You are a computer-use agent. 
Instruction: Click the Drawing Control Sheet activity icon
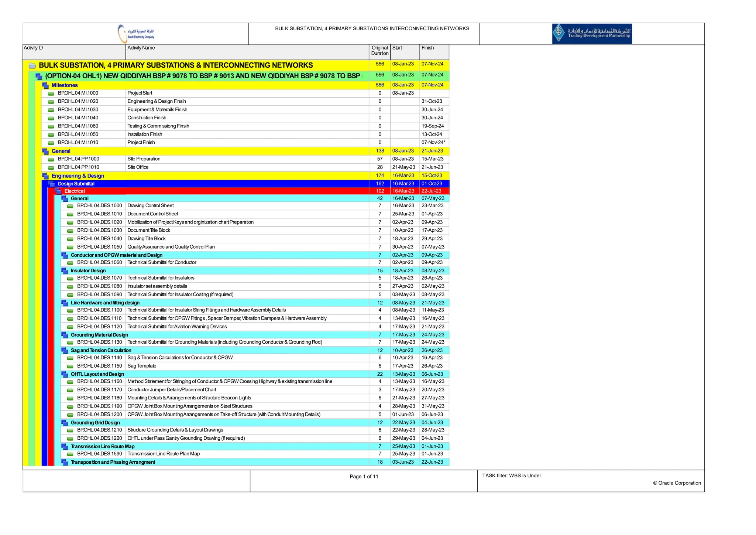point(70,206)
